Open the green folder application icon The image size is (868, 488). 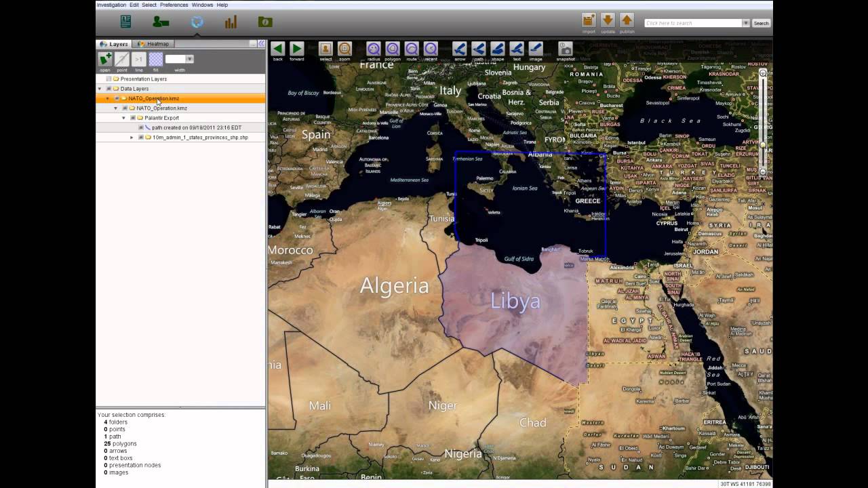[265, 22]
